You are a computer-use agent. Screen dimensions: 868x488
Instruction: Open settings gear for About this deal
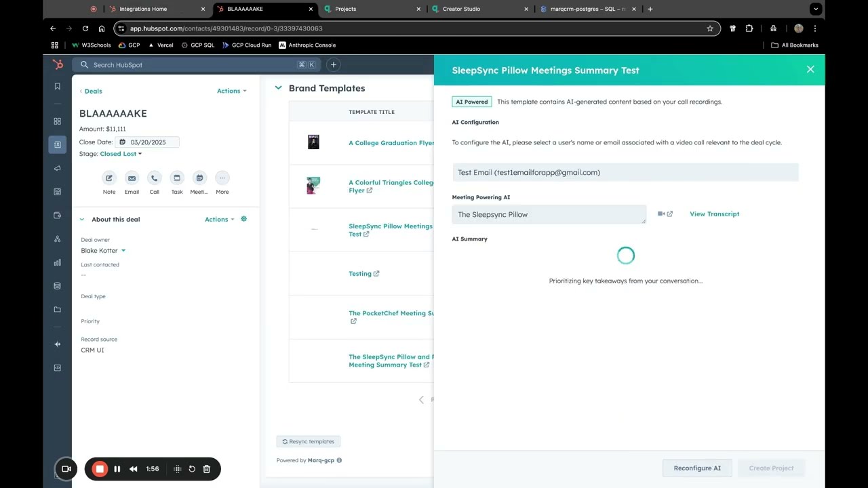pos(244,219)
